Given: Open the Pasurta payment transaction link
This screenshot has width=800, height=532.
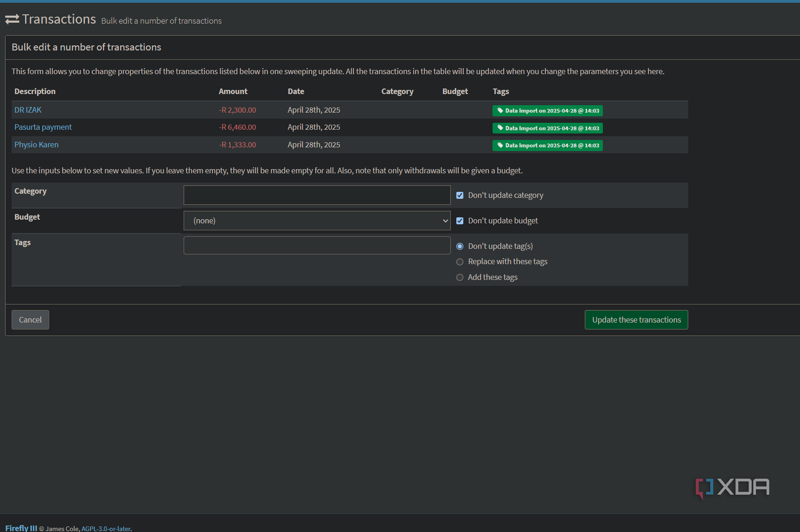Looking at the screenshot, I should pos(43,127).
